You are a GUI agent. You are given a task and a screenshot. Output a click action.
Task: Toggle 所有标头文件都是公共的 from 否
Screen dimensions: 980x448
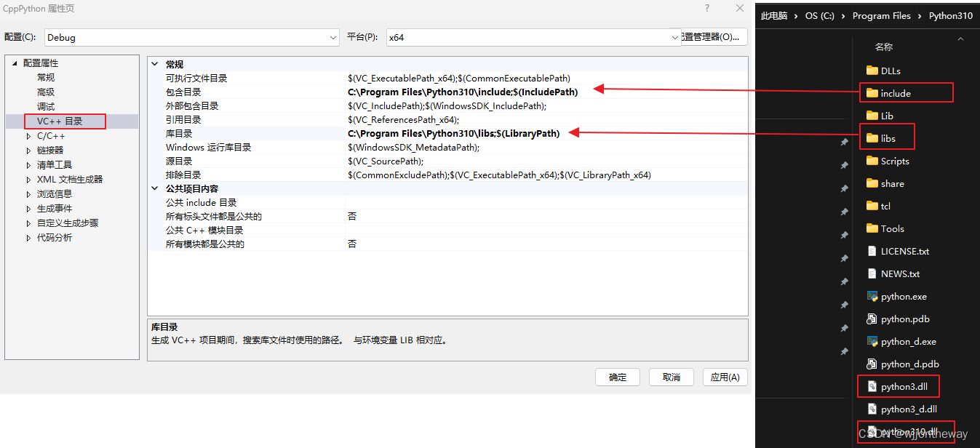click(x=352, y=216)
